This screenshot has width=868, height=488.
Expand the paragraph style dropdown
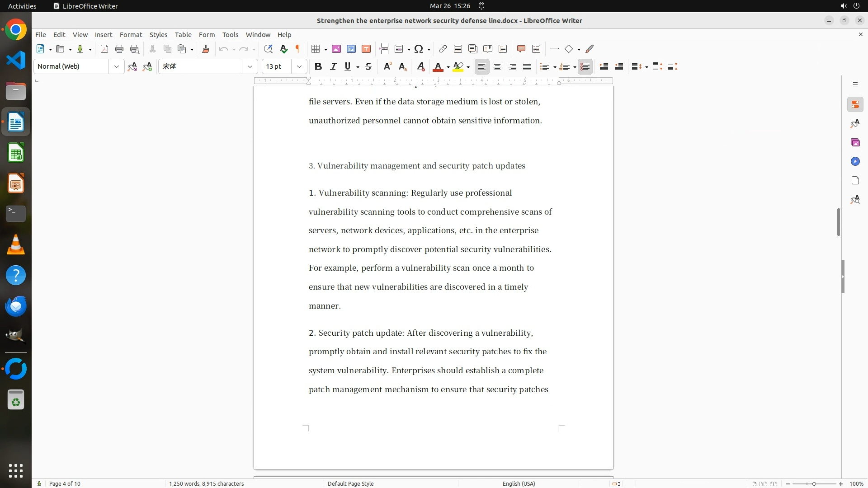pos(116,67)
